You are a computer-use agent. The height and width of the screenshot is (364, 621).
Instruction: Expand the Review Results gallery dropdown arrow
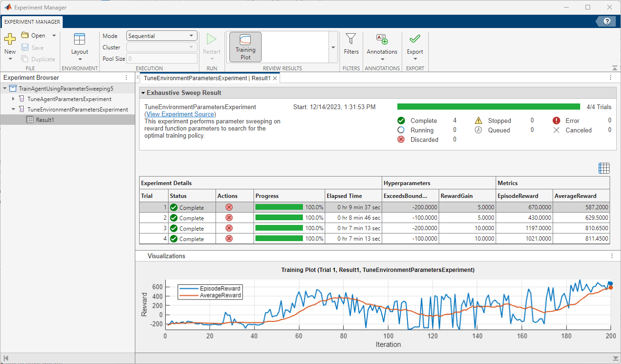point(333,47)
